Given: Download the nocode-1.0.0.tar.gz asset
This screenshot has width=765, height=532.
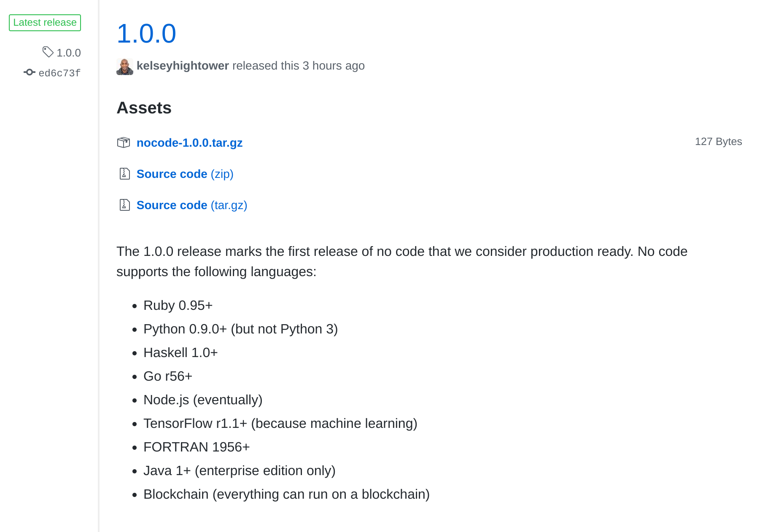Looking at the screenshot, I should pos(189,142).
